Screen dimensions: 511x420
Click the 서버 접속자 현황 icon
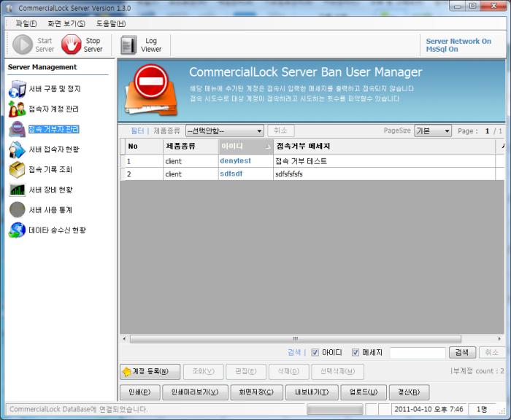pos(17,149)
